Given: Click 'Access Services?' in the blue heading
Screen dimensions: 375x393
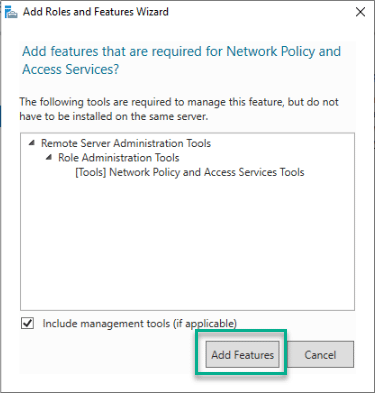Looking at the screenshot, I should (x=70, y=69).
